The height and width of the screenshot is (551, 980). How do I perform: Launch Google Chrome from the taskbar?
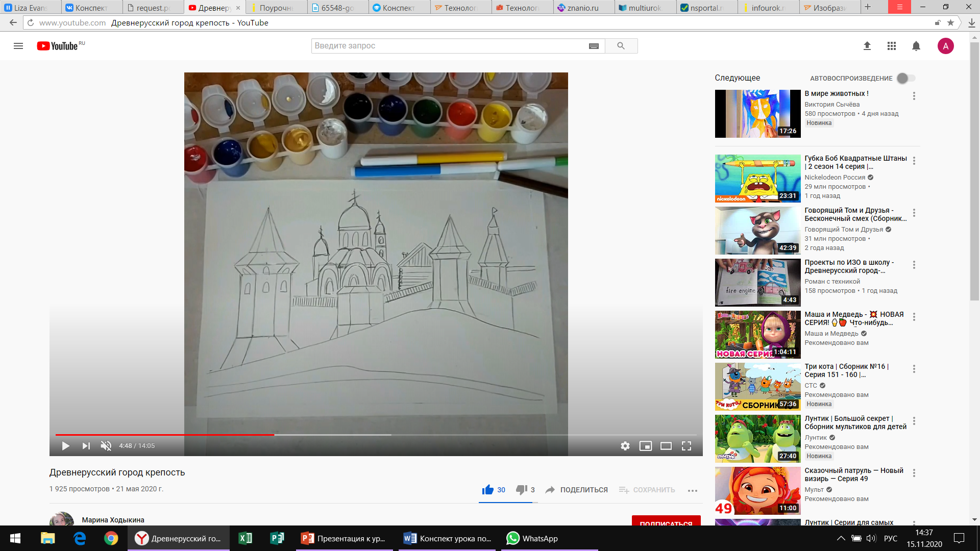[x=111, y=538]
